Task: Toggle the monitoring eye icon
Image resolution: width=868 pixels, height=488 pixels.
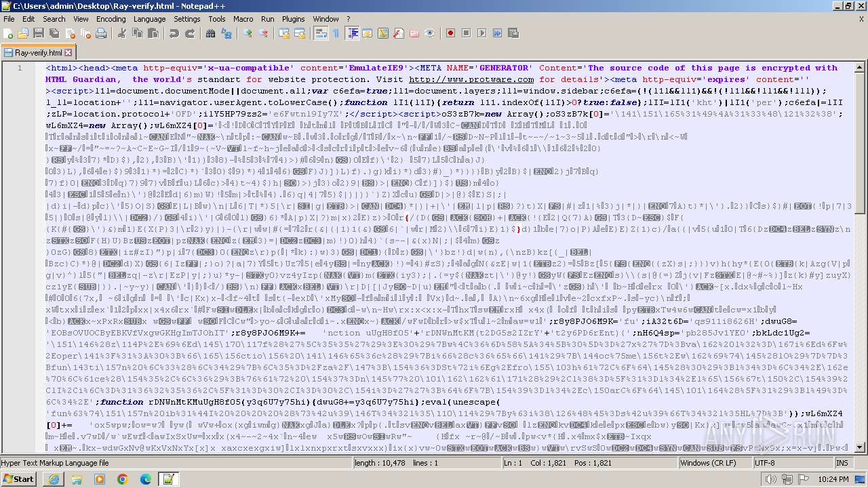Action: tap(430, 33)
